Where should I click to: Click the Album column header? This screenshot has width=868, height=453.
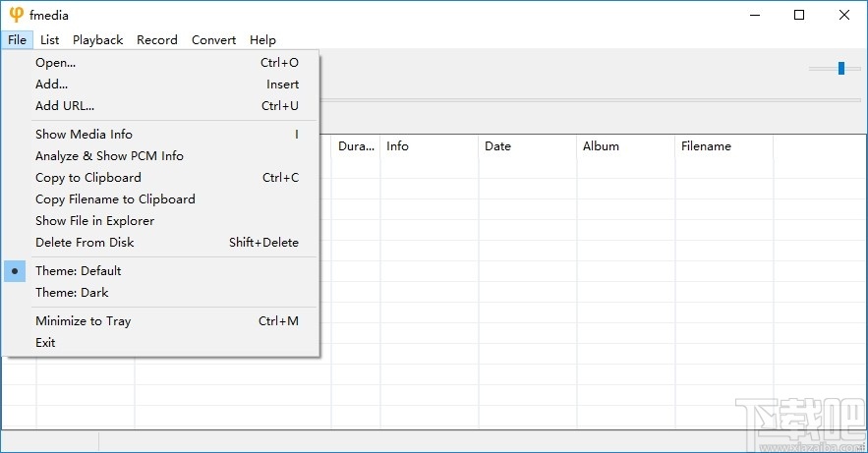click(601, 146)
